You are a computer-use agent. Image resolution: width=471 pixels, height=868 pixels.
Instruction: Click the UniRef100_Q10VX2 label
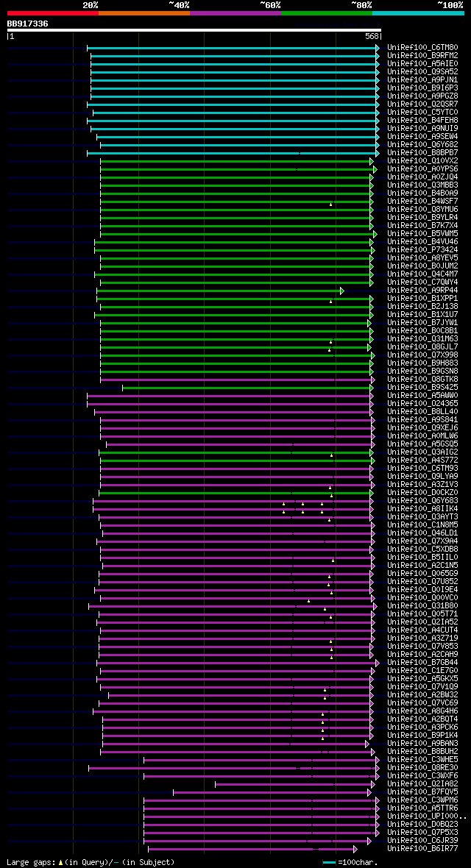pyautogui.click(x=422, y=160)
